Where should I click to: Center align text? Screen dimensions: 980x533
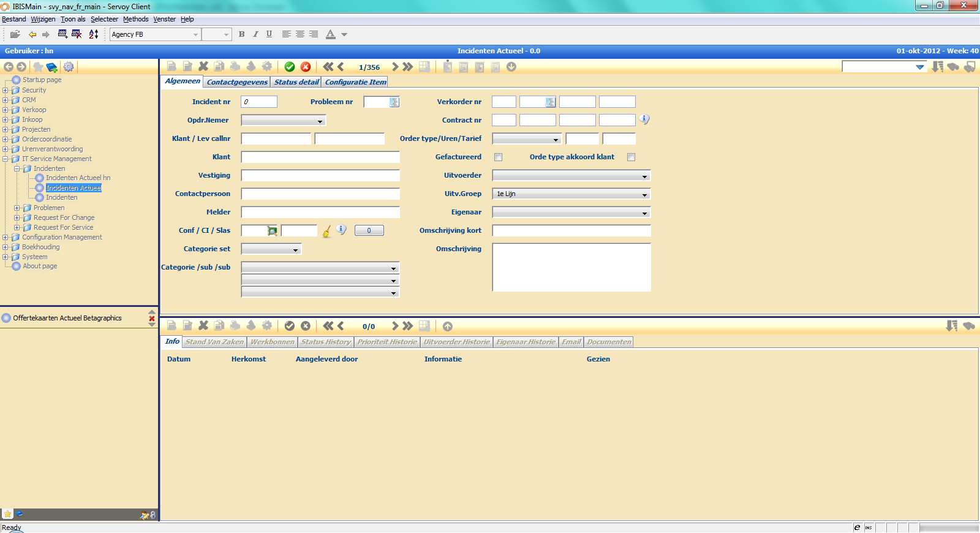tap(300, 34)
